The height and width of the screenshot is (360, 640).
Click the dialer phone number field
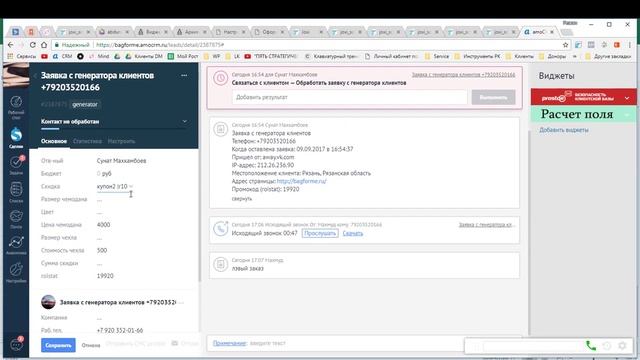[x=533, y=346]
